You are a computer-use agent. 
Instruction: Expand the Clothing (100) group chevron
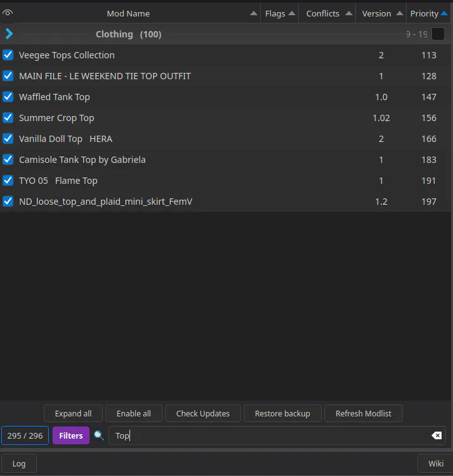9,34
